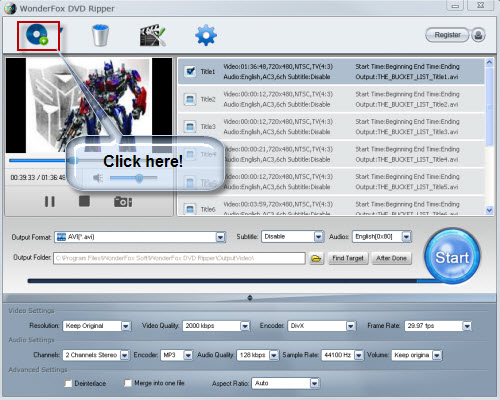The image size is (500, 400).
Task: Click the Load DVD disc icon
Action: point(37,35)
